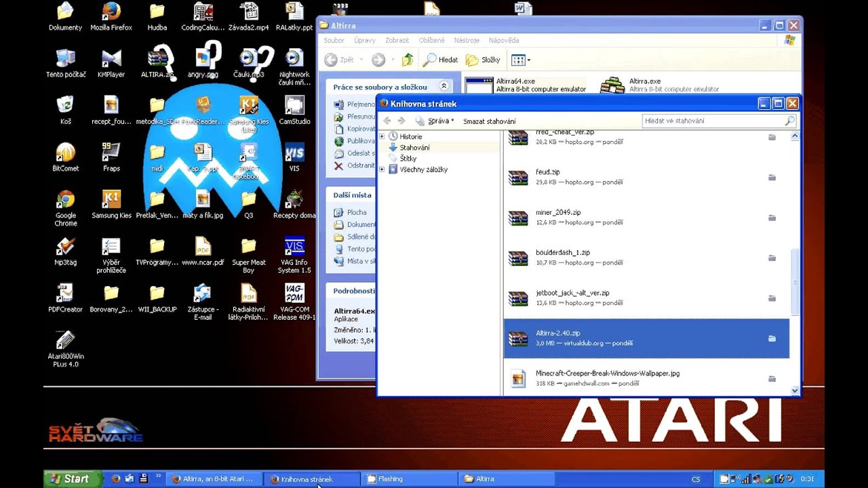The height and width of the screenshot is (488, 868).
Task: Open the Oblíbené menu in Altirra window
Action: pos(432,41)
